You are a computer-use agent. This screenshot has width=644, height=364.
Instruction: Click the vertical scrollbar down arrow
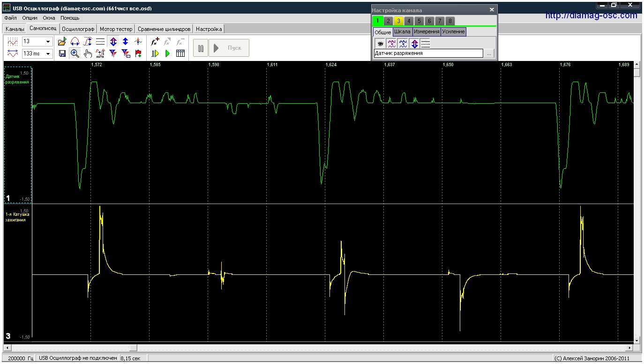(x=637, y=340)
